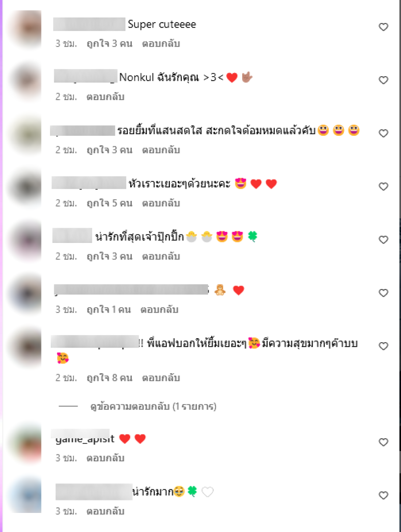Like the game_apisit comment with two hearts
Image resolution: width=401 pixels, height=532 pixels.
[383, 442]
